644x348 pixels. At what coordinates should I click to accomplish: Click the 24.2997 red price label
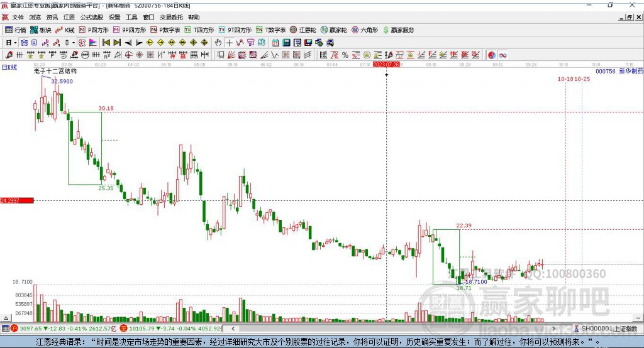[x=17, y=200]
